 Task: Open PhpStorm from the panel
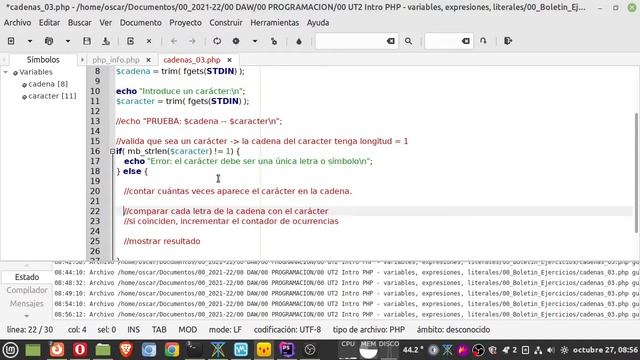point(287,350)
